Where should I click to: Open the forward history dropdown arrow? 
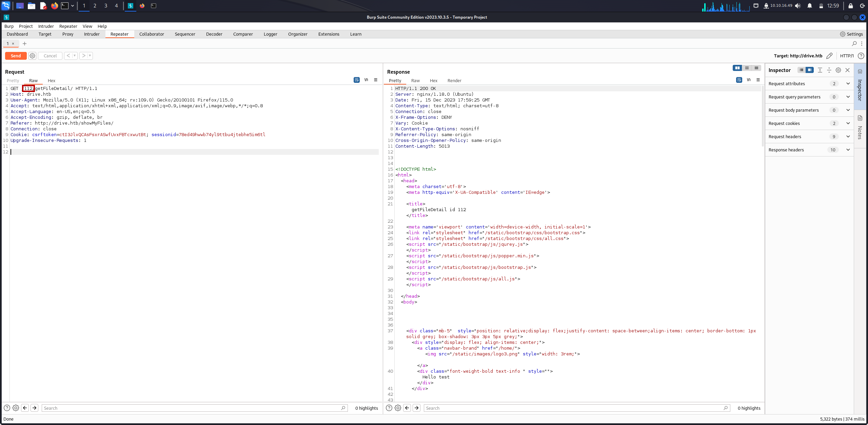pos(90,56)
